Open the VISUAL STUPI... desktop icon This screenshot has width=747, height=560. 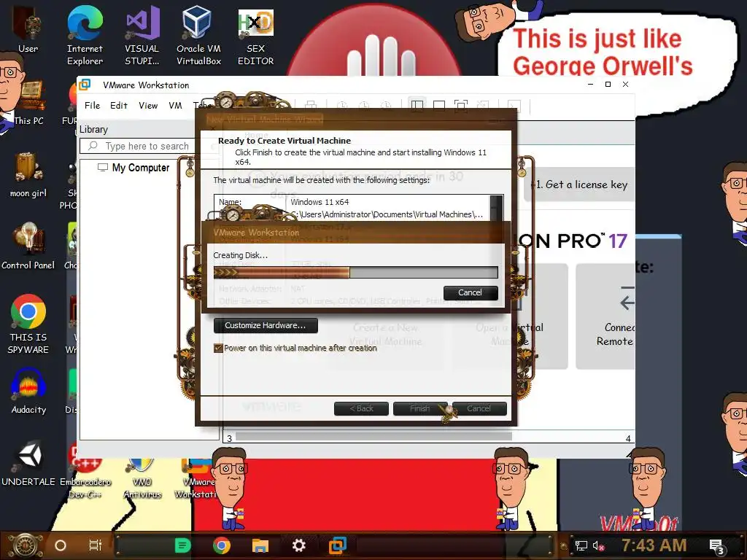click(x=142, y=35)
